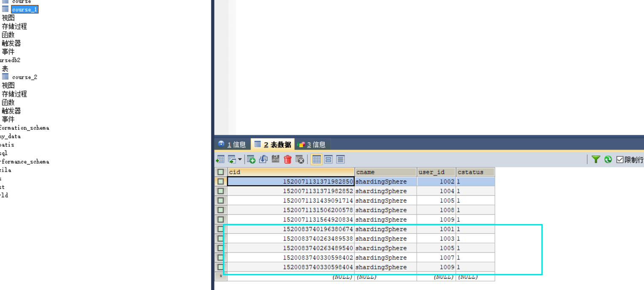
Task: Duplicate the current row using the toolbar icon
Action: (264, 159)
